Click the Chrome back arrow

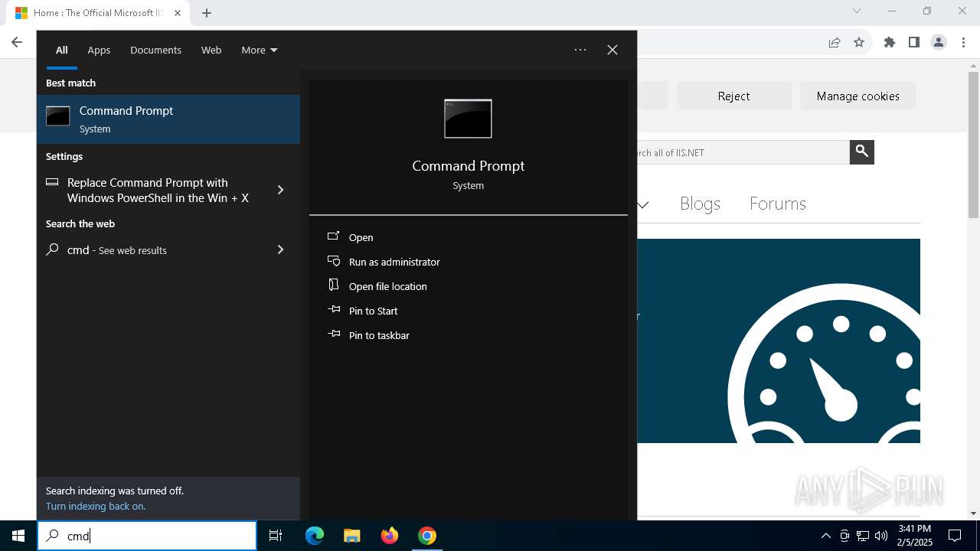[x=17, y=42]
